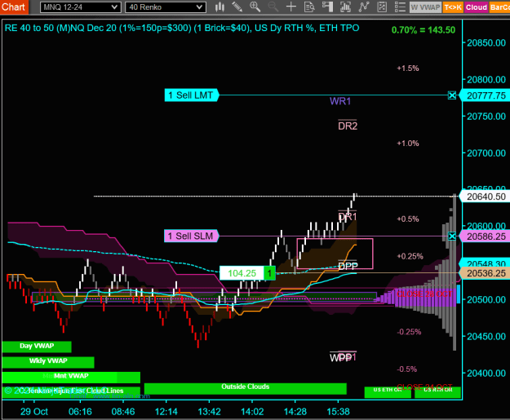Toggle the BarCo button

tap(499, 7)
